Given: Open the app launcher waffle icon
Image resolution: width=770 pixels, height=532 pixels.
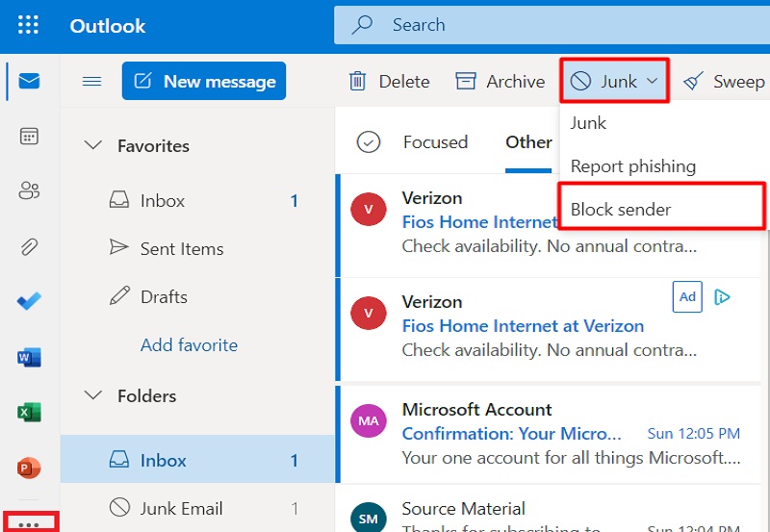Looking at the screenshot, I should (x=29, y=26).
